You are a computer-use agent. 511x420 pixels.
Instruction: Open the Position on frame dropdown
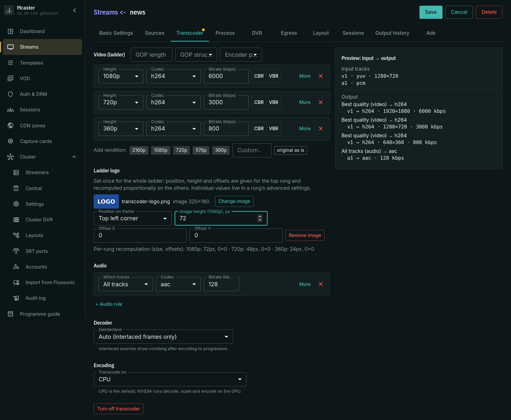(x=133, y=218)
